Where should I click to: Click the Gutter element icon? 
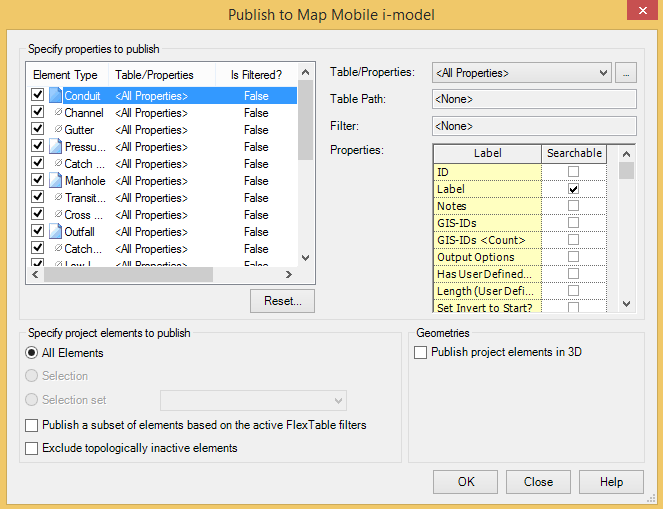58,129
